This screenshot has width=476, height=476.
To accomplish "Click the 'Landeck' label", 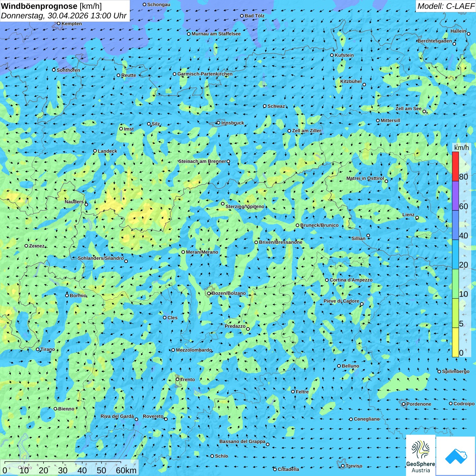I will [107, 151].
